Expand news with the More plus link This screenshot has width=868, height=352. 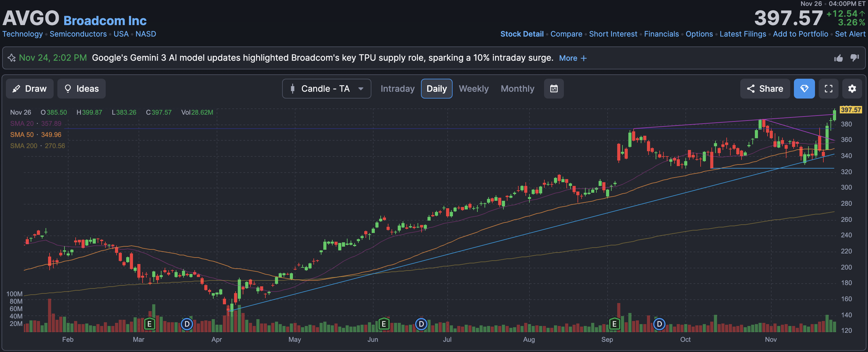point(573,58)
